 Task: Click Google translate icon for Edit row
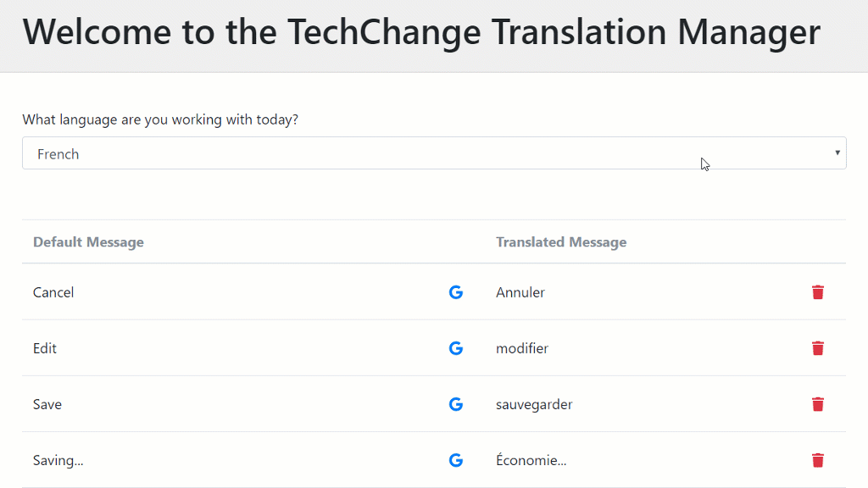point(455,348)
